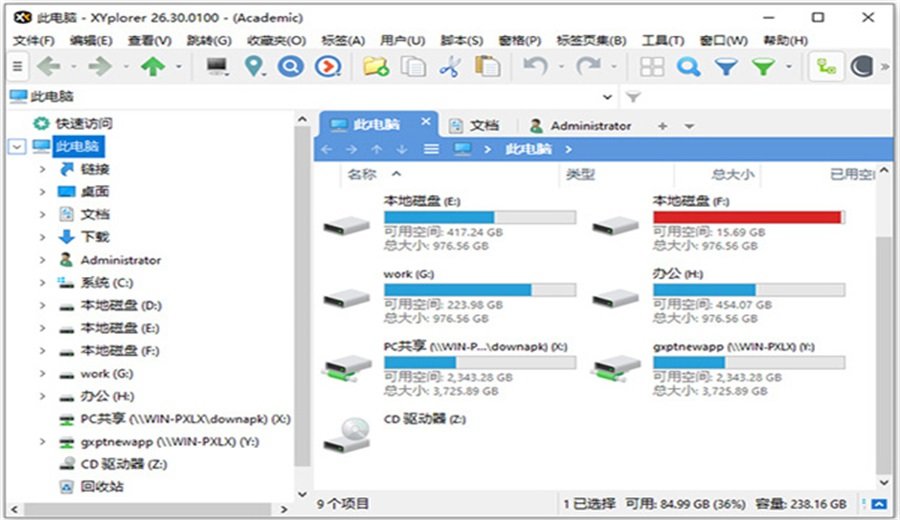Open the 编辑(E) menu
Screen dimensions: 900x520
[91, 40]
